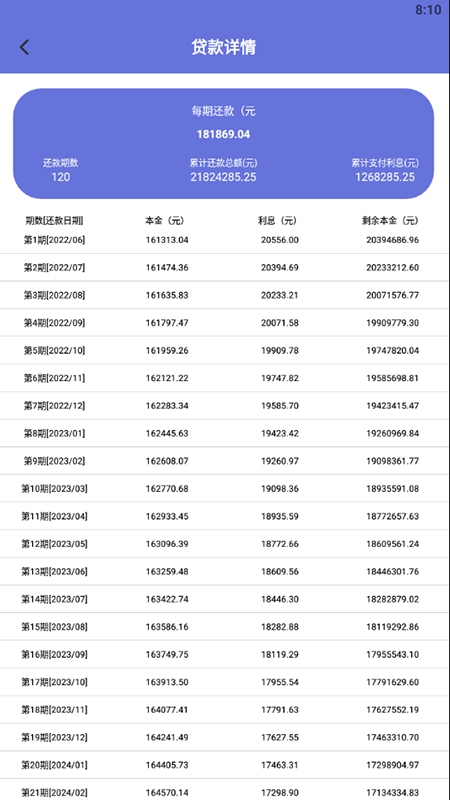Tap the back arrow icon

point(24,47)
